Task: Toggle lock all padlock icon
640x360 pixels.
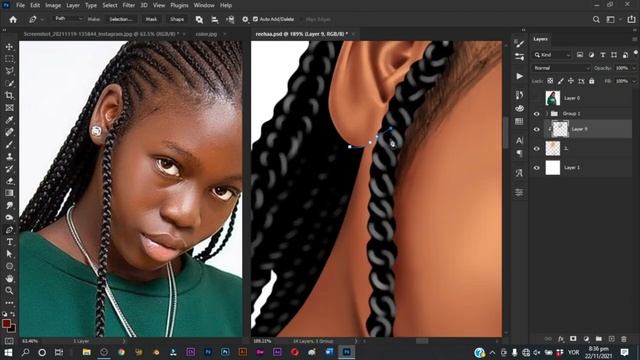Action: (591, 81)
